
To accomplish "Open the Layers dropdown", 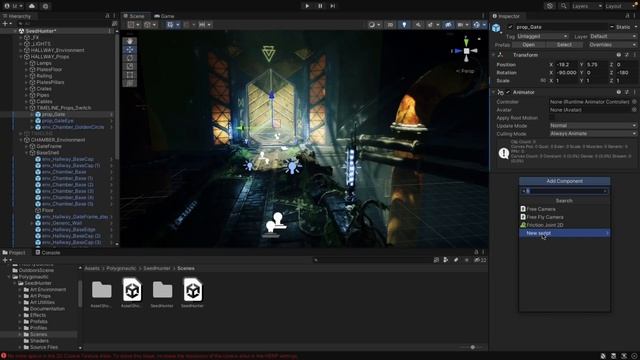I will (587, 6).
